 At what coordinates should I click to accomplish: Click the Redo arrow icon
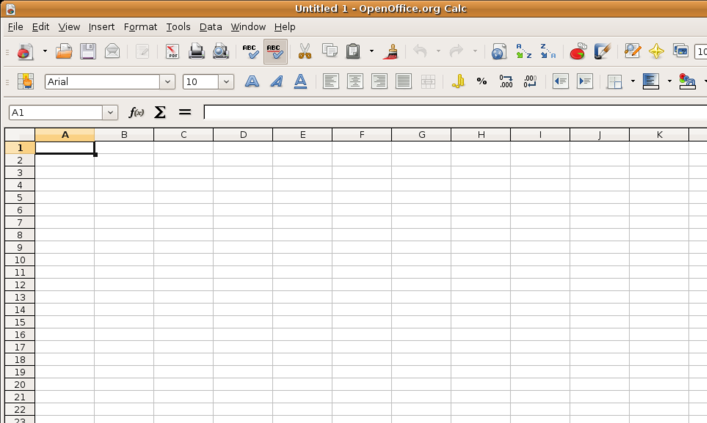click(x=456, y=51)
